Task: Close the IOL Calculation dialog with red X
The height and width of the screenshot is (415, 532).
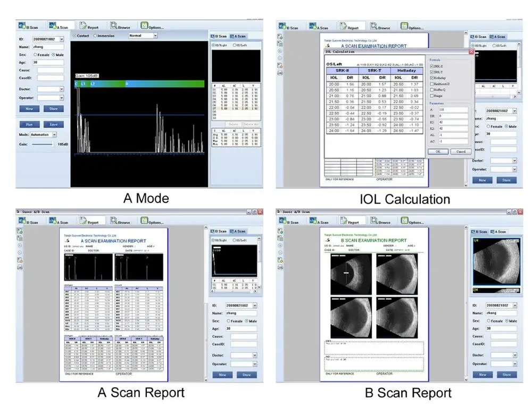Action: pos(471,52)
